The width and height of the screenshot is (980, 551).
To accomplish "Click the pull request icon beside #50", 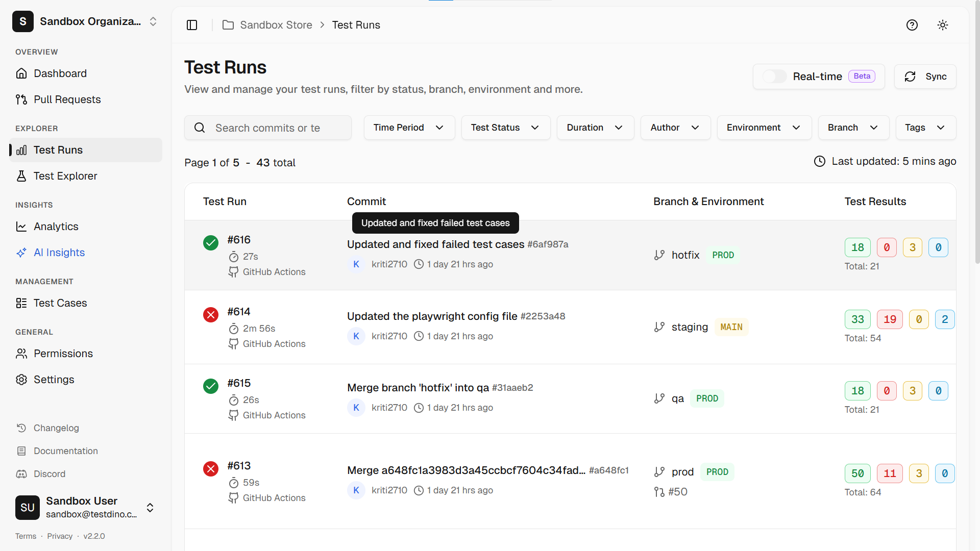I will point(659,492).
